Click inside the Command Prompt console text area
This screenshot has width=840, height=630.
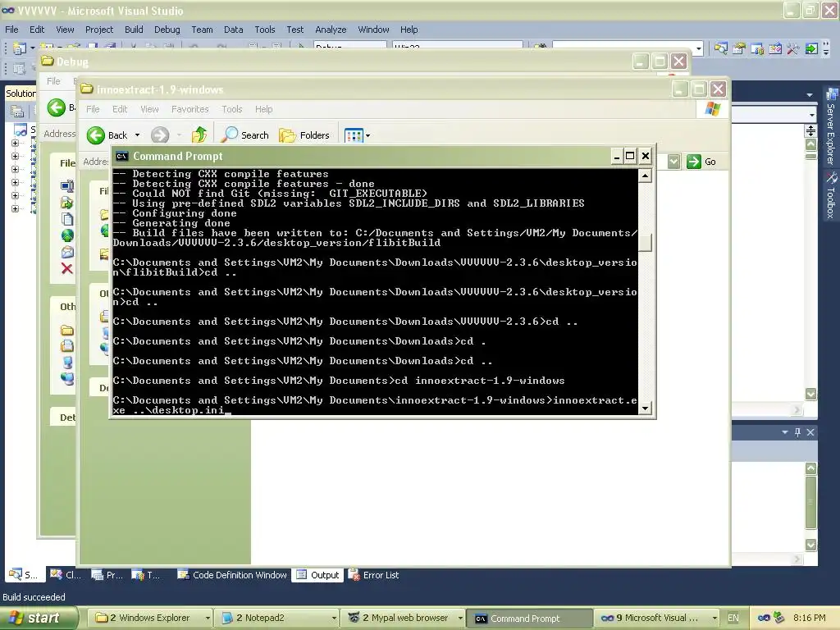coord(375,291)
